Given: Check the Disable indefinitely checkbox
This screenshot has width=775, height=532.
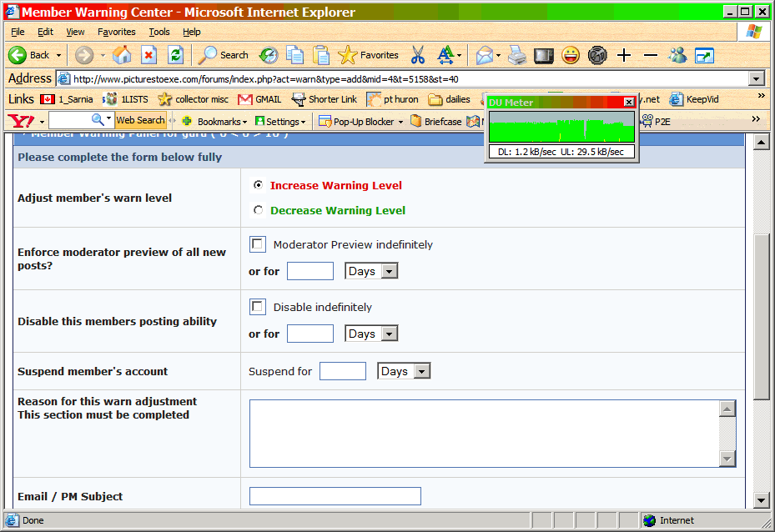Looking at the screenshot, I should [258, 307].
